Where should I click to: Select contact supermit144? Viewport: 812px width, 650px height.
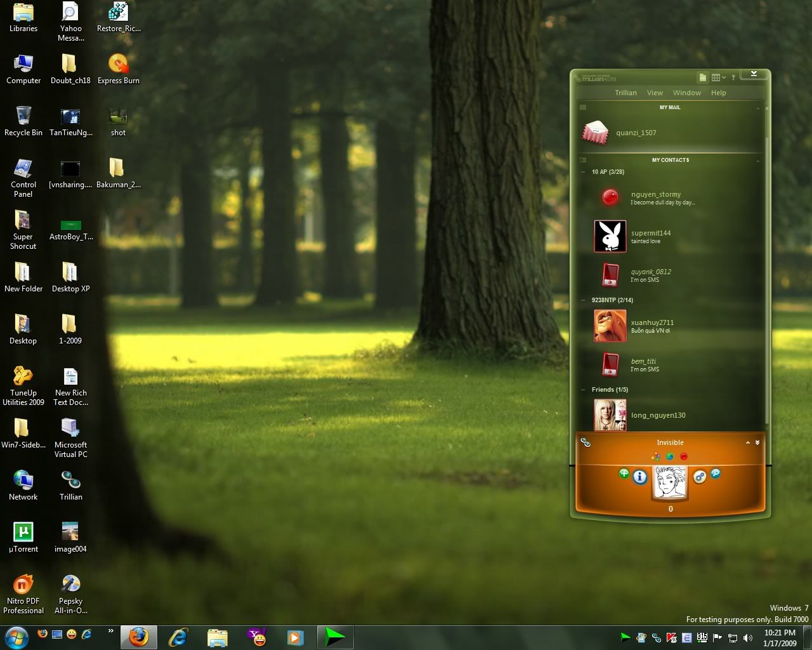click(669, 236)
